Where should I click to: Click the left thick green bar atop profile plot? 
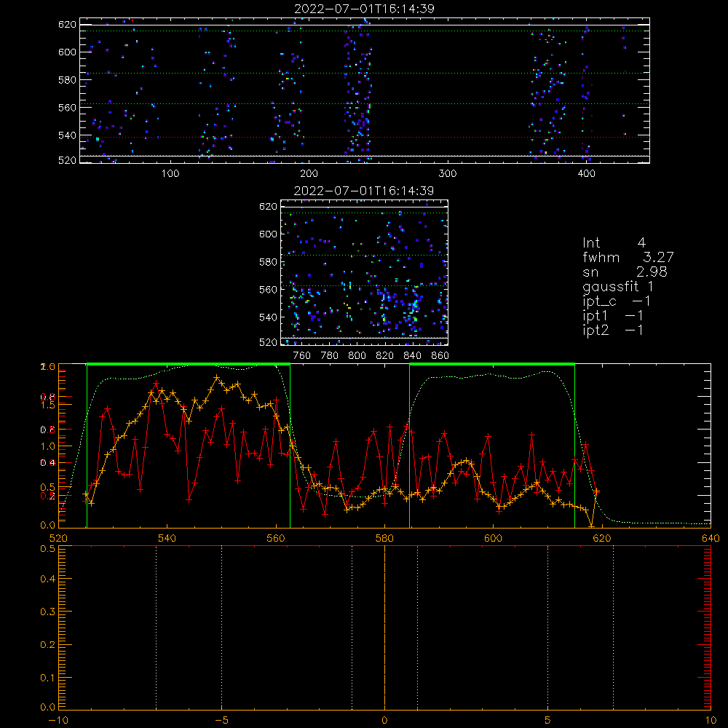point(189,365)
